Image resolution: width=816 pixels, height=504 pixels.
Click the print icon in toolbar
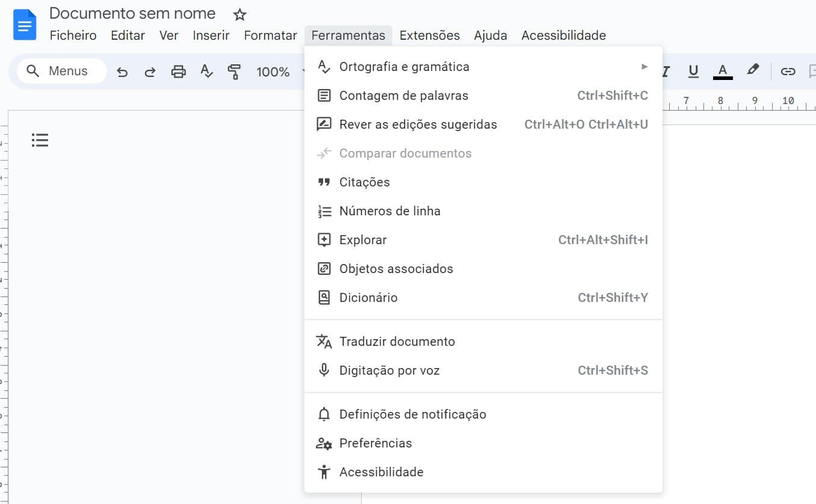(178, 72)
